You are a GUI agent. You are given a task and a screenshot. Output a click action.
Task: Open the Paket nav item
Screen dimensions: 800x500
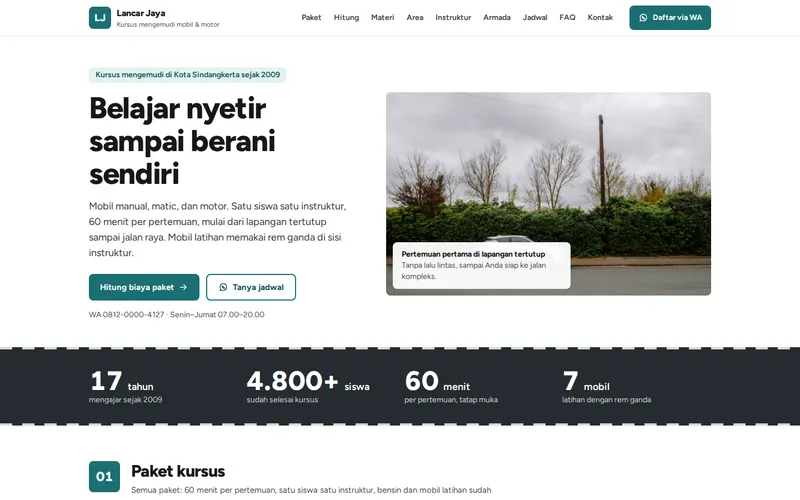coord(311,17)
